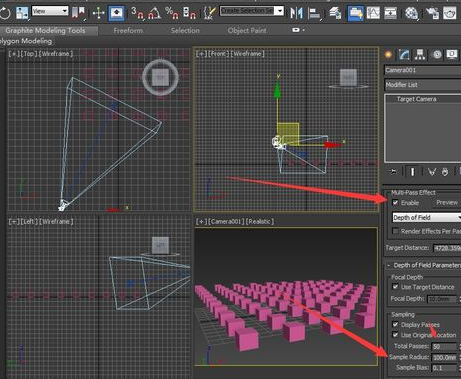Click [+] menu of Top viewport
Image resolution: width=461 pixels, height=379 pixels.
(14, 54)
